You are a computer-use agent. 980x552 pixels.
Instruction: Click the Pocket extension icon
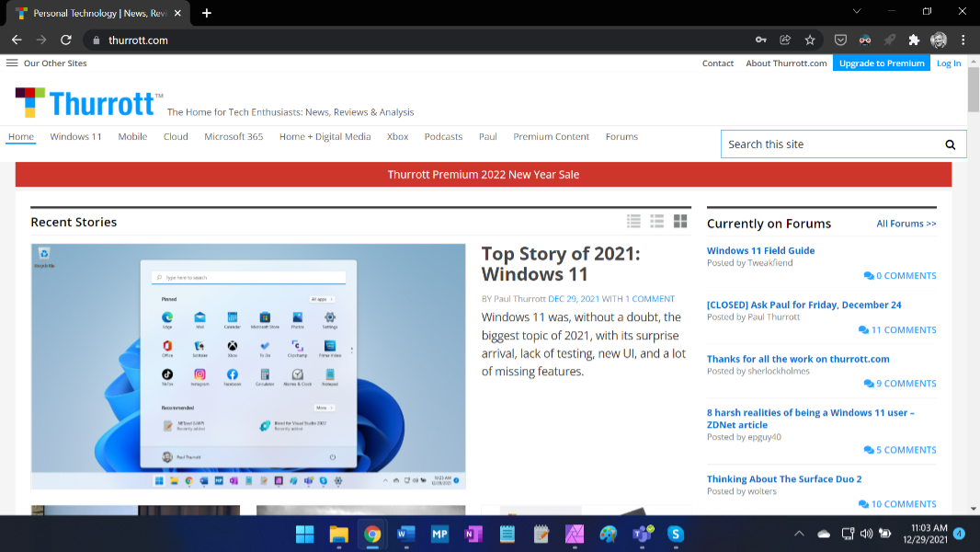click(x=840, y=40)
